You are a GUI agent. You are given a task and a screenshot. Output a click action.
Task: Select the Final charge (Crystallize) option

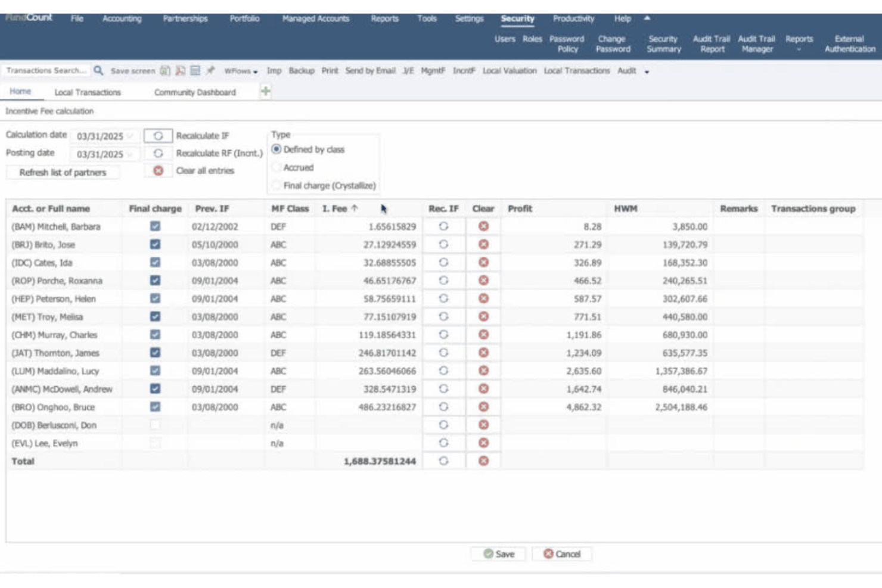tap(277, 185)
